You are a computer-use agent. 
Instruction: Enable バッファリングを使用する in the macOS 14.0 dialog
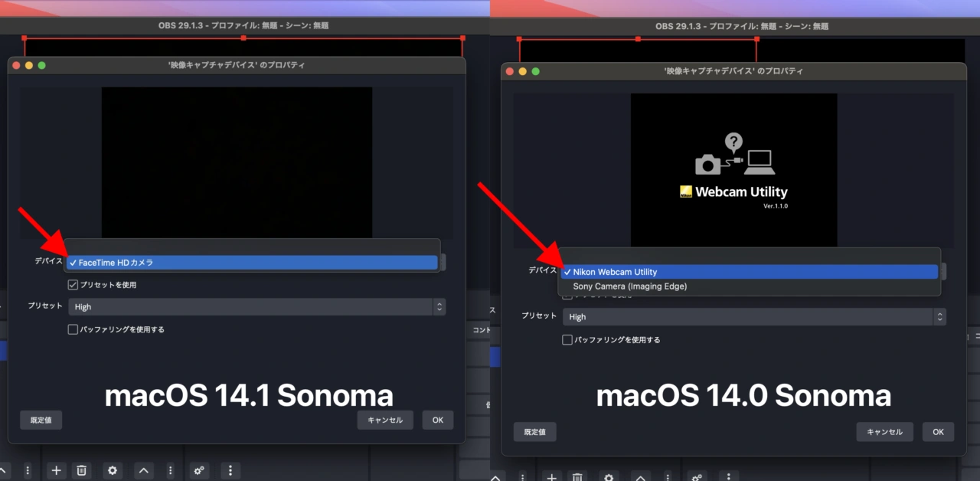click(567, 339)
